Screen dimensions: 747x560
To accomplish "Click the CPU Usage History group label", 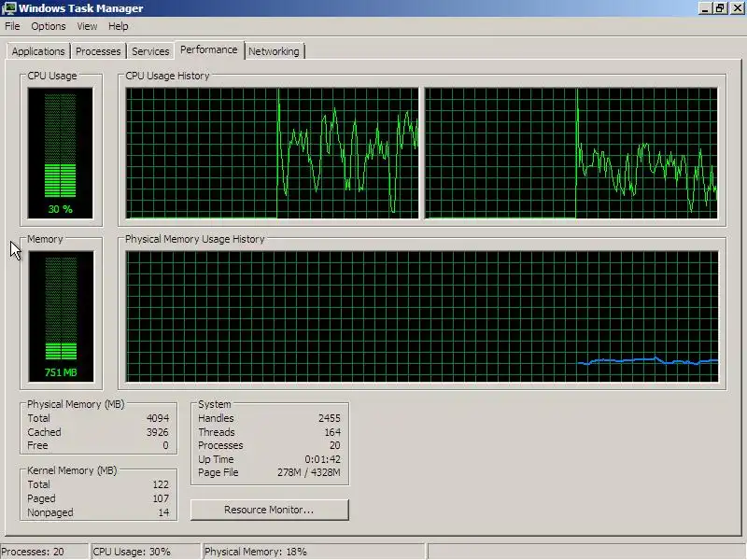I will (x=167, y=76).
